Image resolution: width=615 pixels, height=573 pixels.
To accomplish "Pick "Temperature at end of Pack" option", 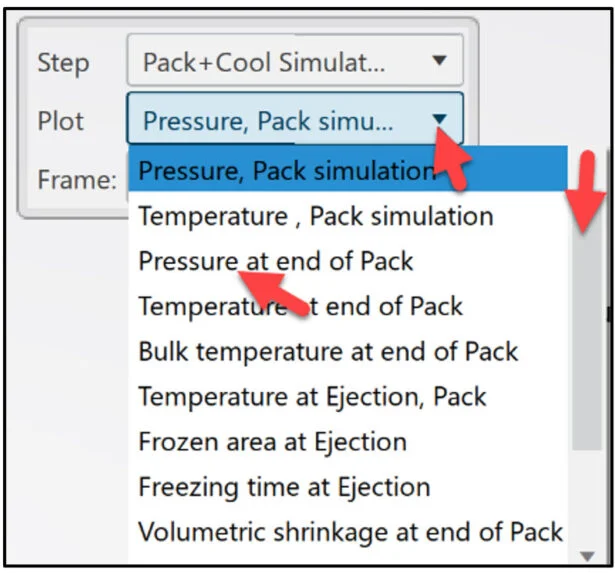I will [x=300, y=306].
